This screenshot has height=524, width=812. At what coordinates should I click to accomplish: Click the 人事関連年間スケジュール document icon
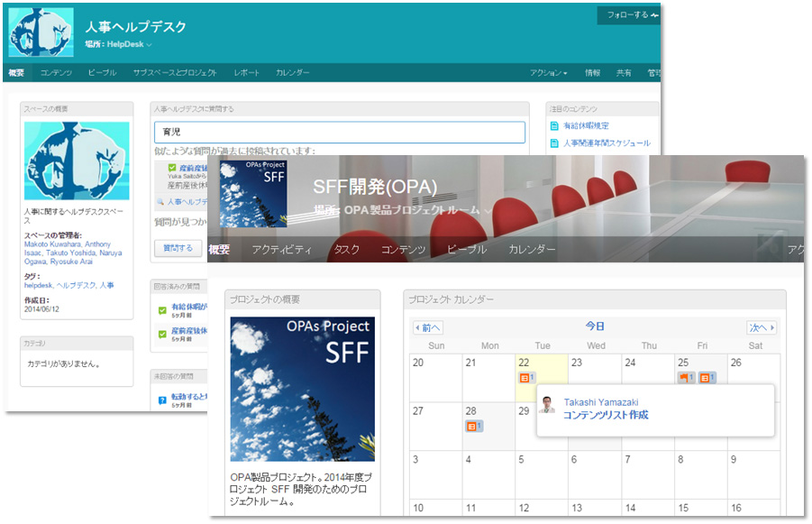pyautogui.click(x=554, y=142)
